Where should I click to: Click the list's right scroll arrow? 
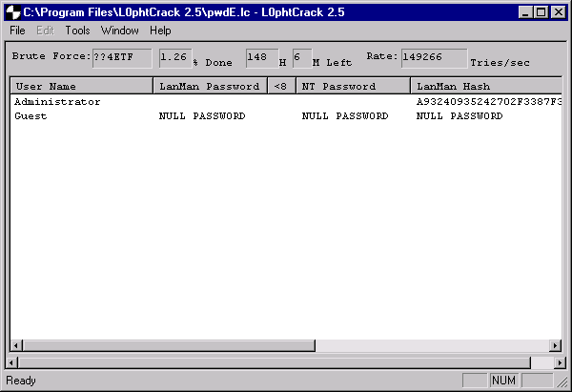555,345
